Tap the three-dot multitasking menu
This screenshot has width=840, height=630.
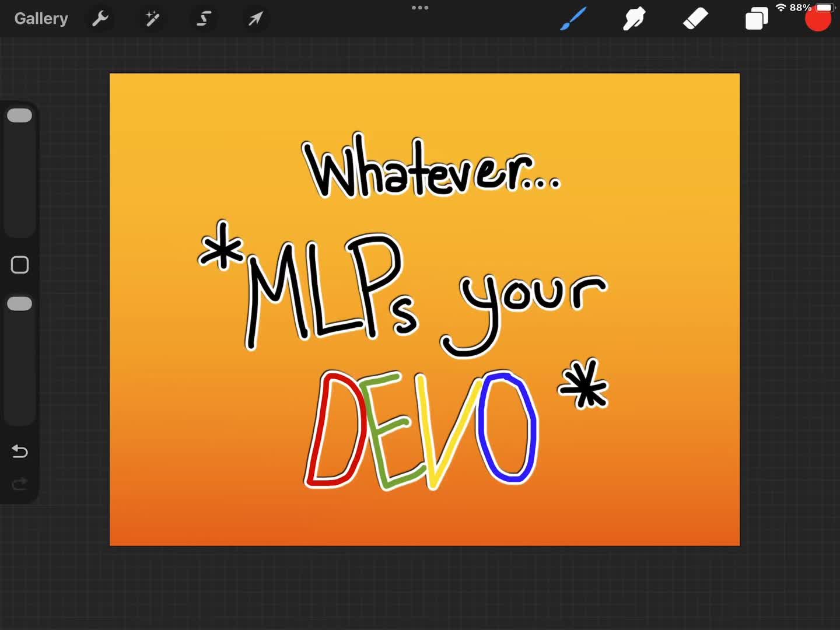pos(420,8)
